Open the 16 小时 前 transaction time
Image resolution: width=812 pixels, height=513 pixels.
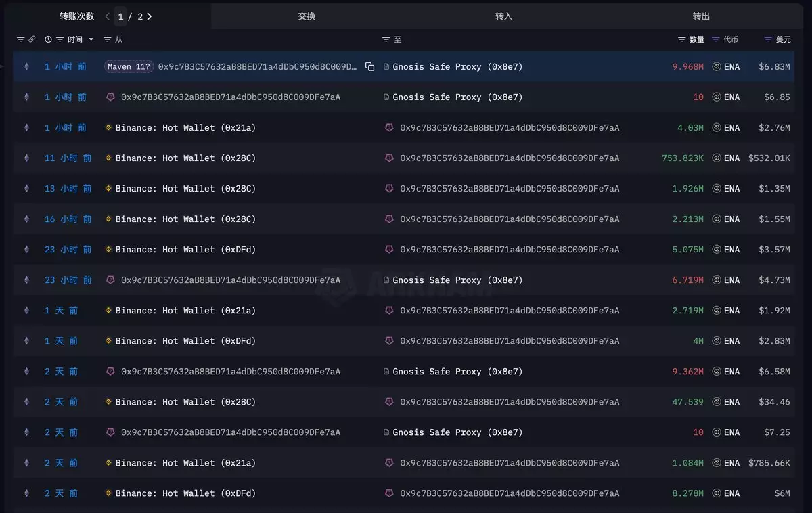[x=68, y=219]
